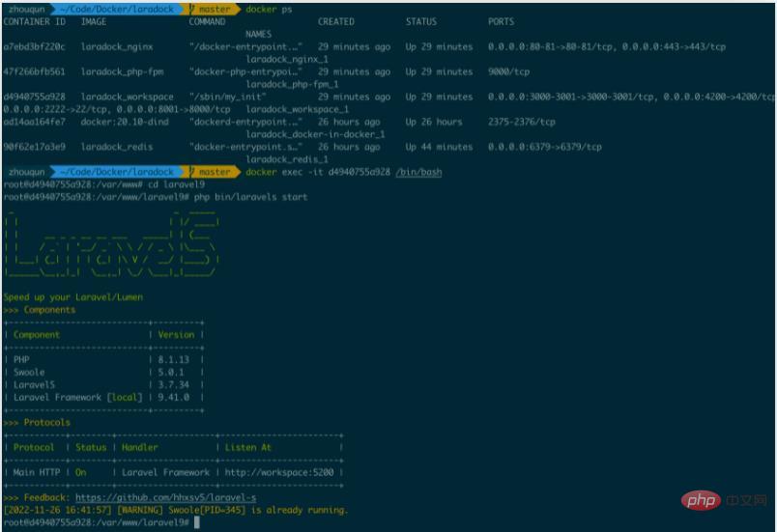Click the "Up 26 hours" status
The height and width of the screenshot is (532, 777).
[x=434, y=122]
